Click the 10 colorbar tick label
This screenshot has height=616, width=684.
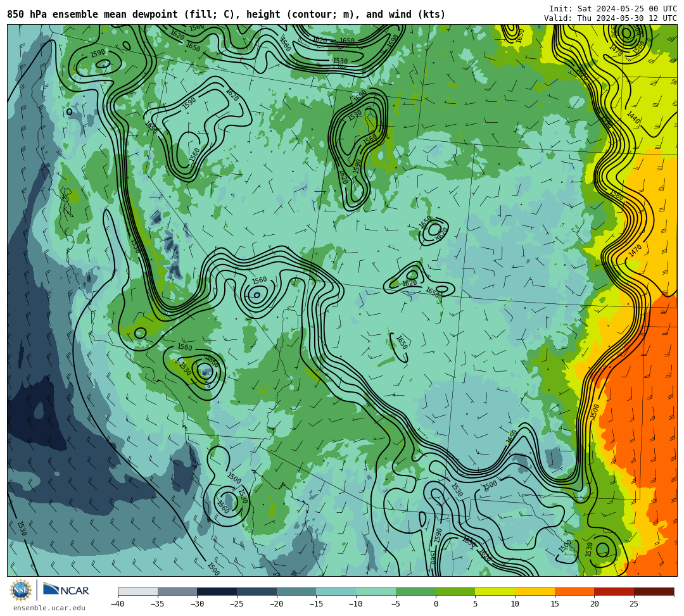515,604
